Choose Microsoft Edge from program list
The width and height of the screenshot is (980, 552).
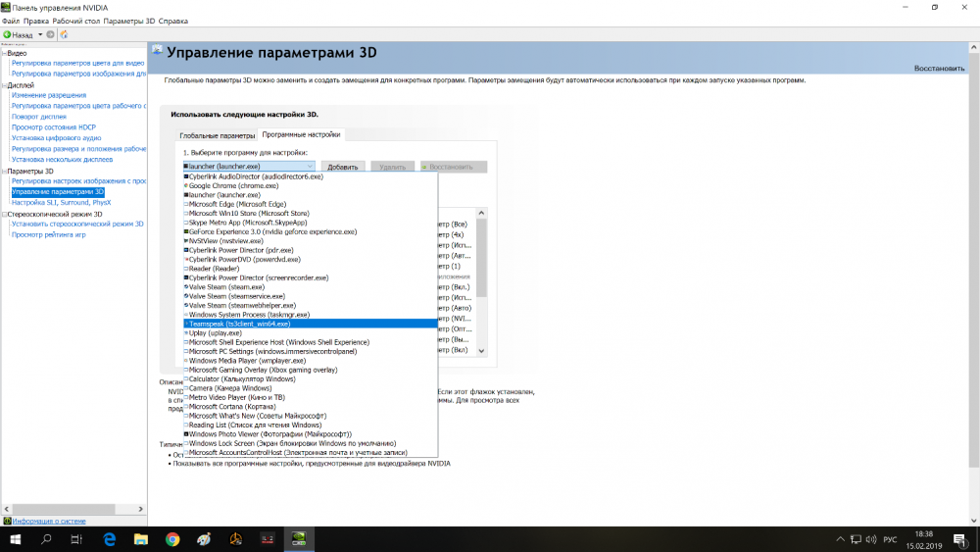[x=311, y=204]
